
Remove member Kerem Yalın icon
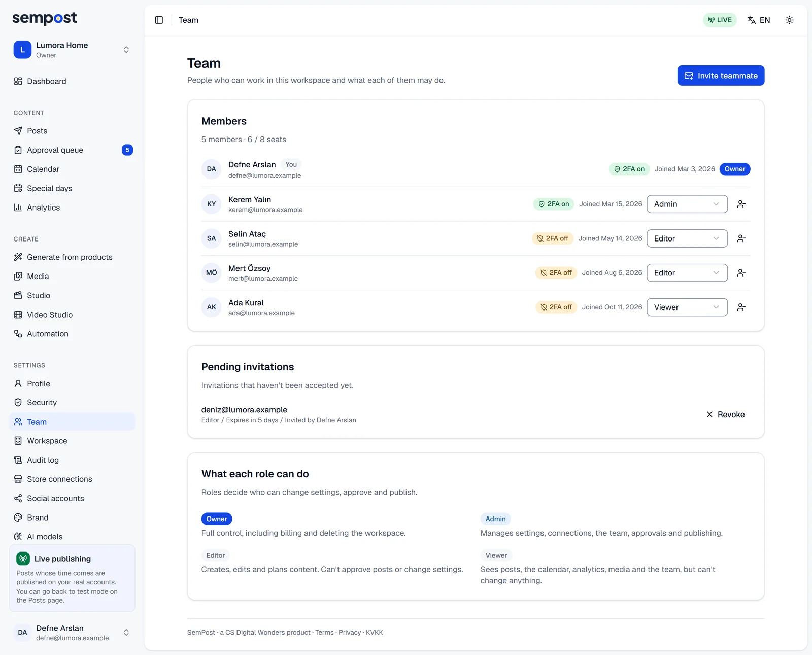741,204
